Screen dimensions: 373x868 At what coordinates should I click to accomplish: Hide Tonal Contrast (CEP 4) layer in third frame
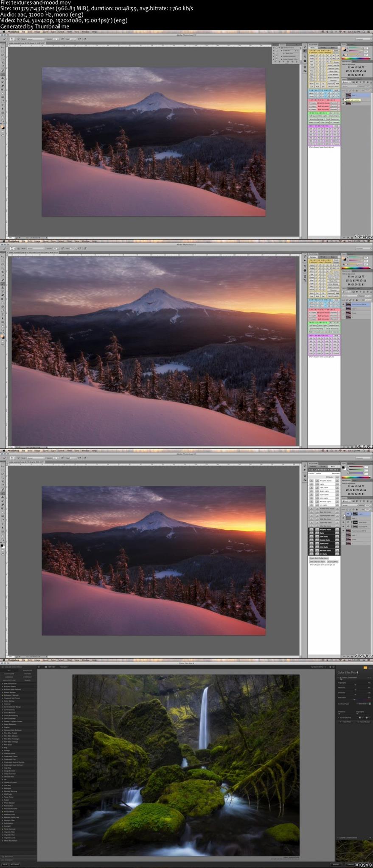pos(343,531)
